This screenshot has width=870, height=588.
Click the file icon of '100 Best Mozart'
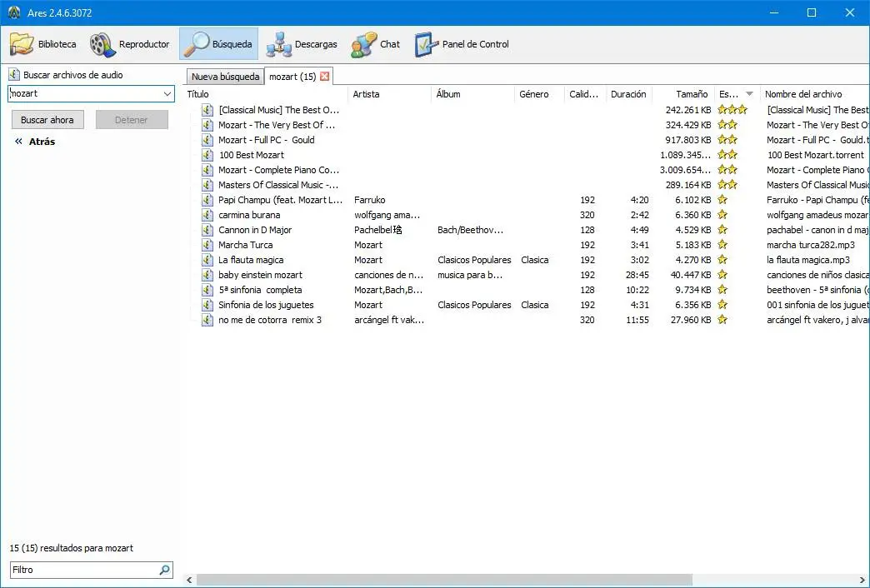[x=207, y=155]
